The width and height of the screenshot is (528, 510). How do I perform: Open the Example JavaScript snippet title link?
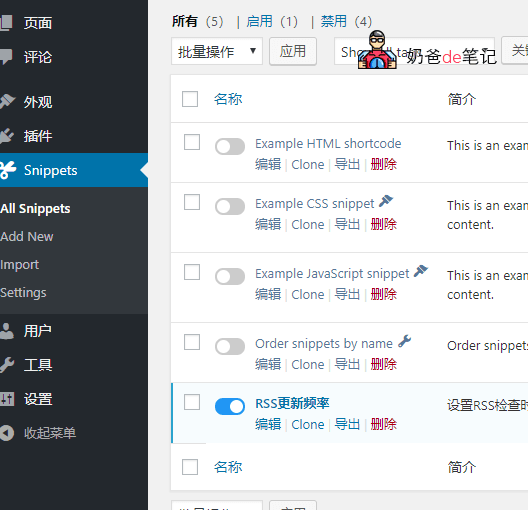tap(332, 274)
